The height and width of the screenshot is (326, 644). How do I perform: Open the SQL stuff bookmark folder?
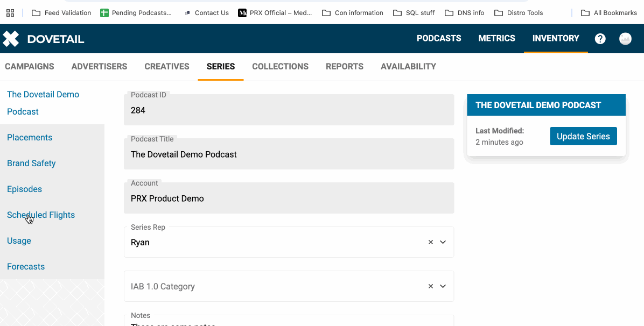pos(414,13)
